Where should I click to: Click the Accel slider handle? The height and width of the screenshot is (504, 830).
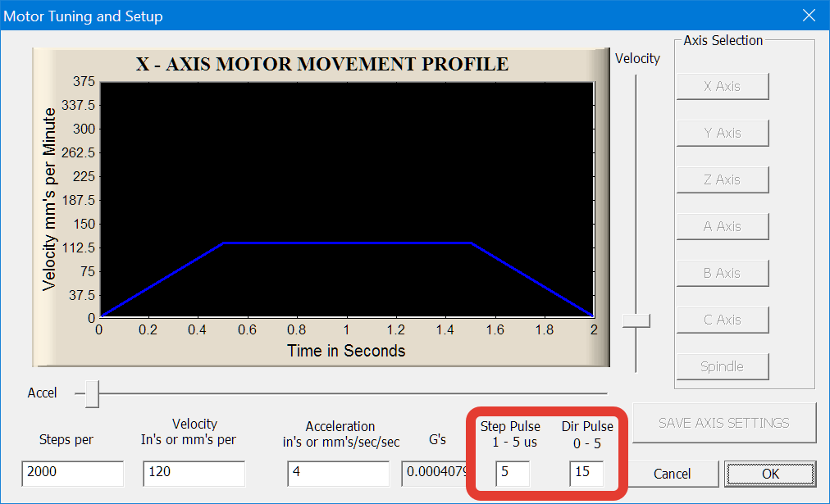(92, 393)
